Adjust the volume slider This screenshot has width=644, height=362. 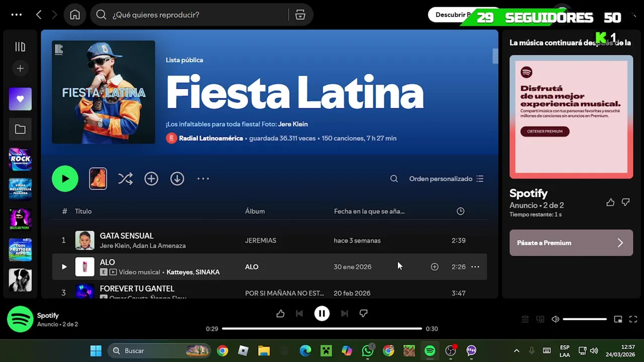585,319
